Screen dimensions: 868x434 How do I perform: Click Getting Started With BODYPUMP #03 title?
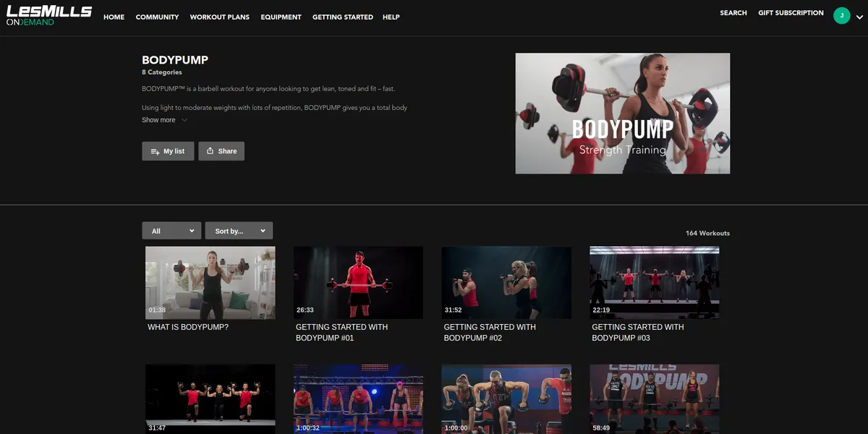click(637, 332)
